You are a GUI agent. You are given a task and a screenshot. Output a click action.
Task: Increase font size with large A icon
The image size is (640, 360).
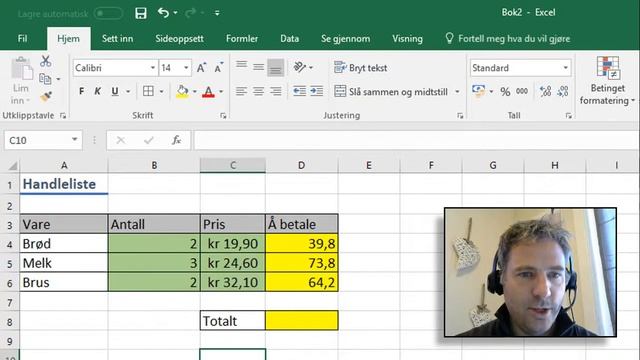201,68
